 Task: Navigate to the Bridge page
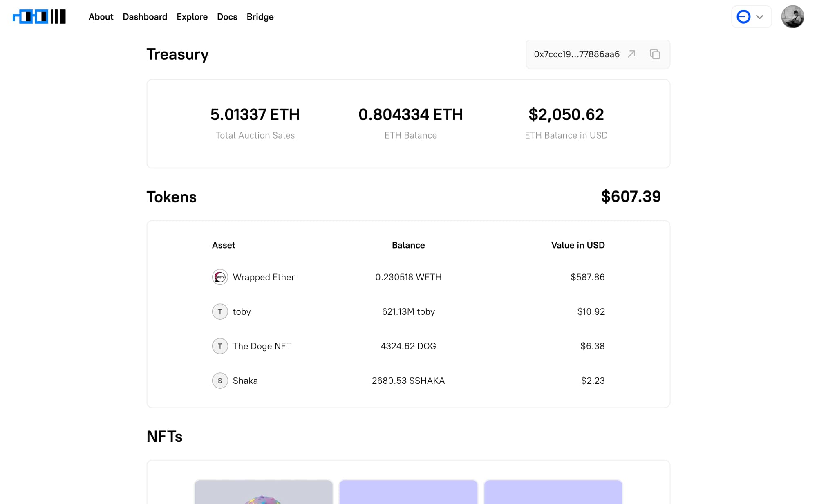(x=260, y=17)
